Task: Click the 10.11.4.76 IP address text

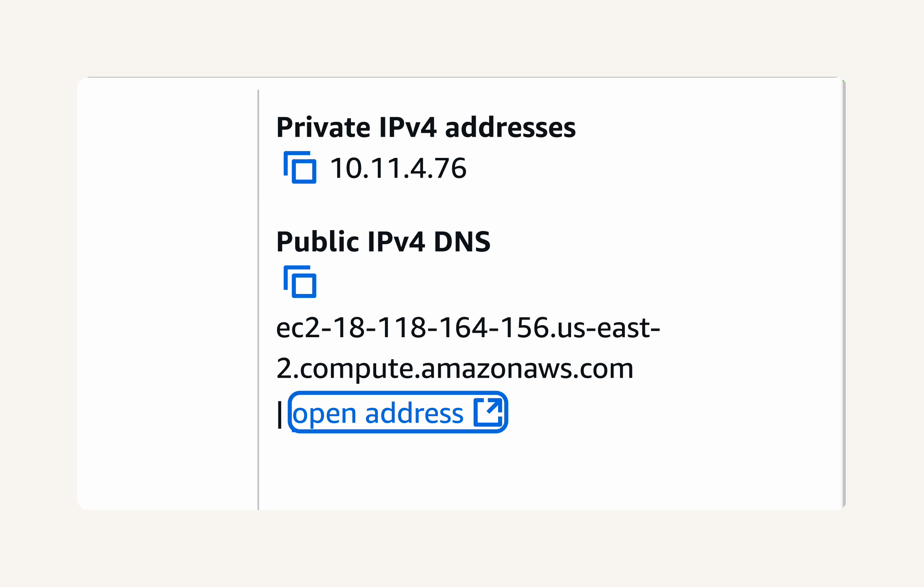Action: tap(398, 168)
